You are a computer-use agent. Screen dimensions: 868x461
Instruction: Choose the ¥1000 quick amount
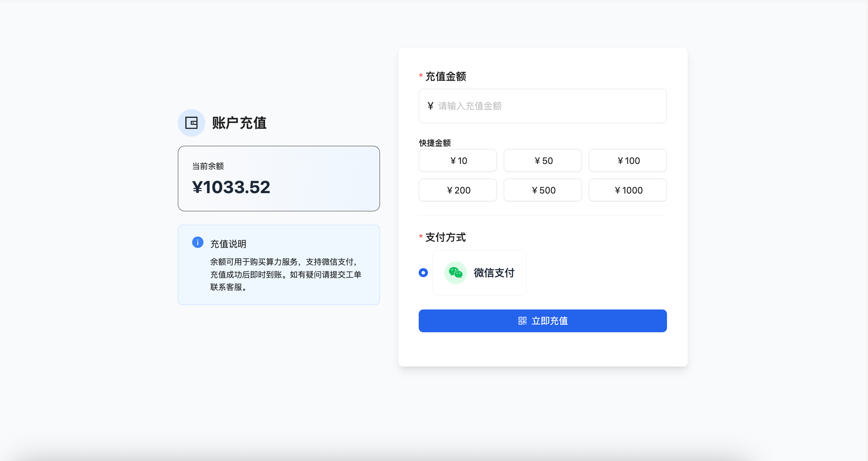pos(628,190)
